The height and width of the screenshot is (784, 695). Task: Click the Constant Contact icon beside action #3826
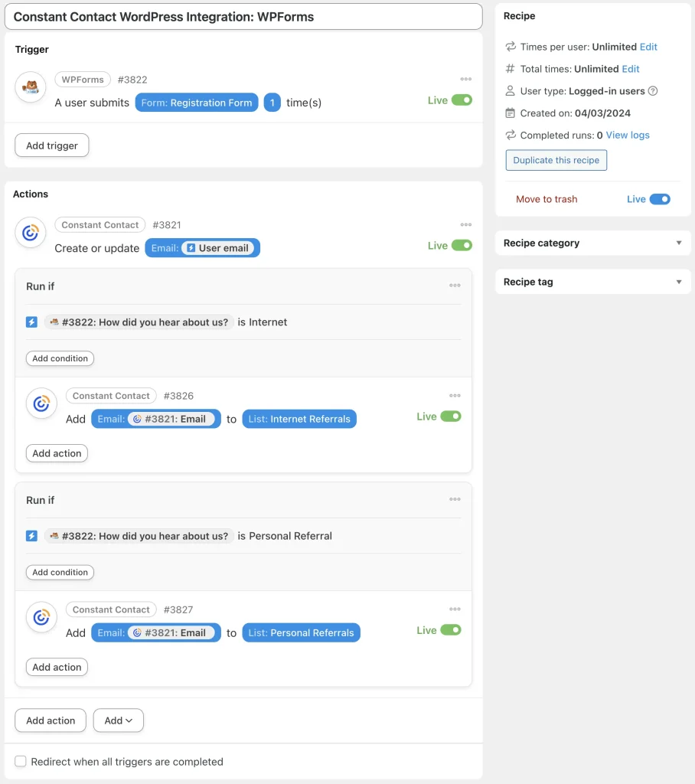point(41,403)
